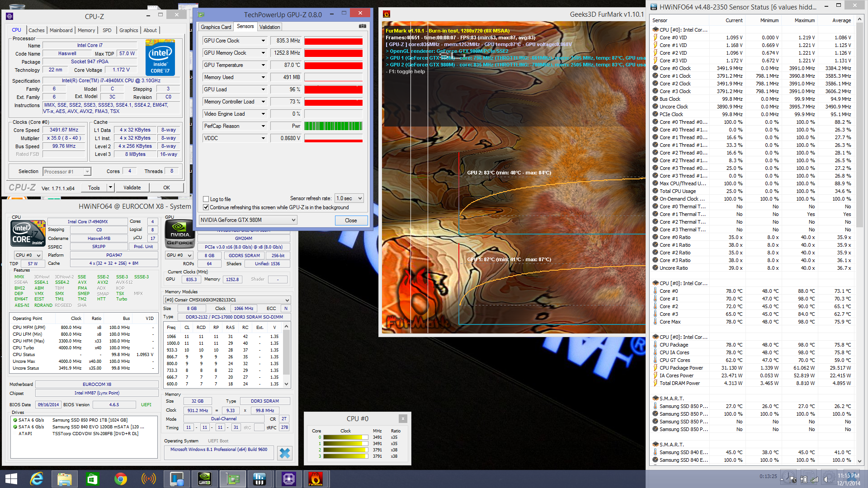Uncheck Continue refreshing in background checkbox
Image resolution: width=868 pixels, height=488 pixels.
coord(206,207)
